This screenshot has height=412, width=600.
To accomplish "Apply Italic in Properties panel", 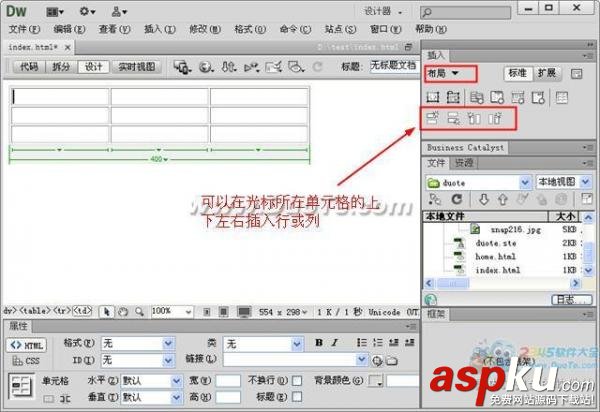I will click(x=334, y=342).
